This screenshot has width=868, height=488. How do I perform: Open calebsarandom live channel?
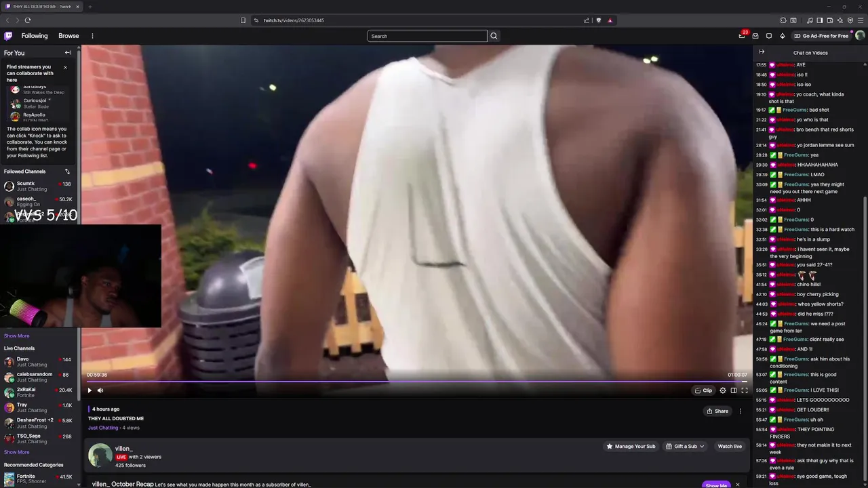(x=39, y=377)
